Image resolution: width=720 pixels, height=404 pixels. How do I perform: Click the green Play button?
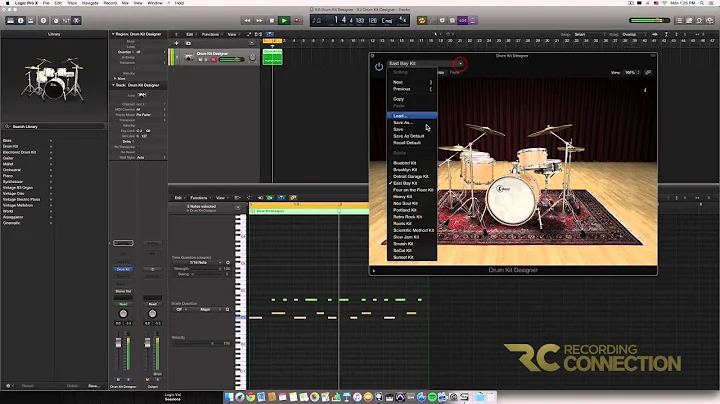coord(284,21)
